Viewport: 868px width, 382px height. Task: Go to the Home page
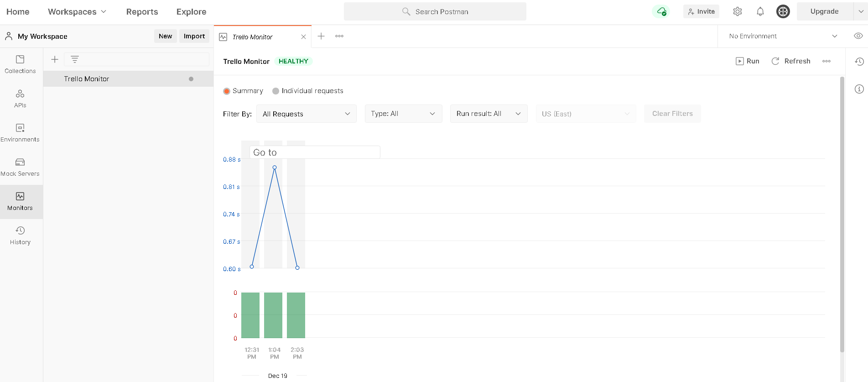pos(18,11)
